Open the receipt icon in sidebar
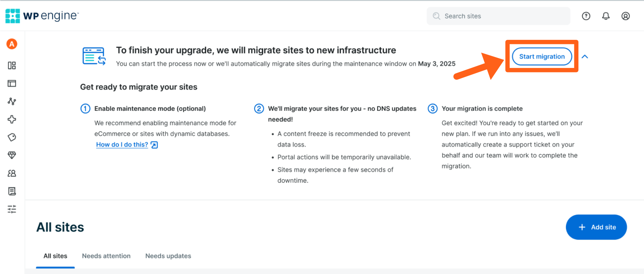644x274 pixels. tap(12, 191)
